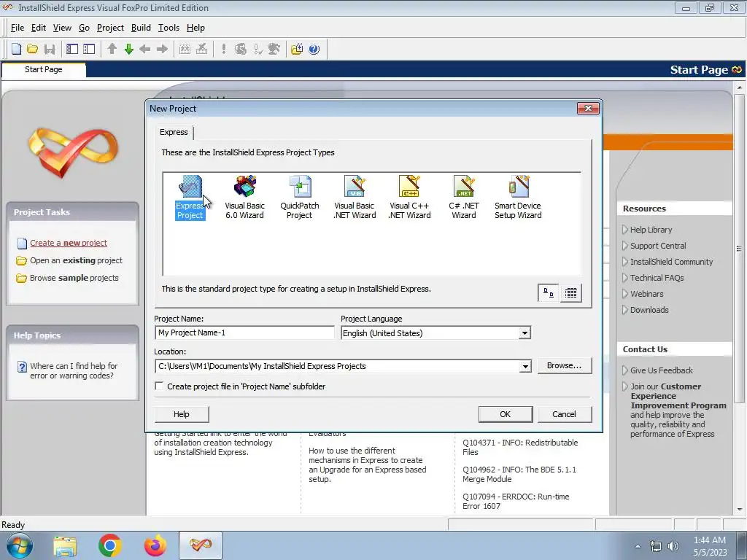Click the Forward right arrow toolbar icon

click(163, 49)
